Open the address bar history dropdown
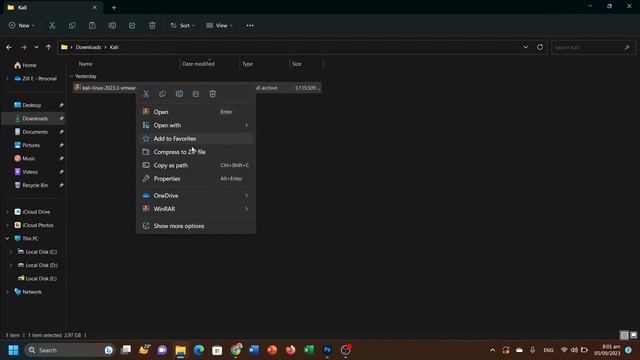The image size is (640, 360). pos(525,47)
